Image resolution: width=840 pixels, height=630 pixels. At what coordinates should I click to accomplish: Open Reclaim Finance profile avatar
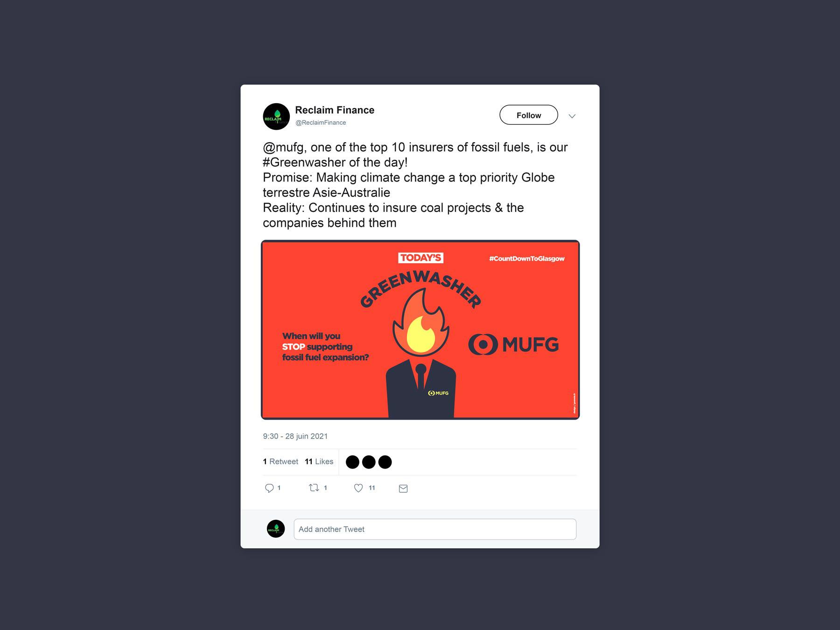pos(276,116)
